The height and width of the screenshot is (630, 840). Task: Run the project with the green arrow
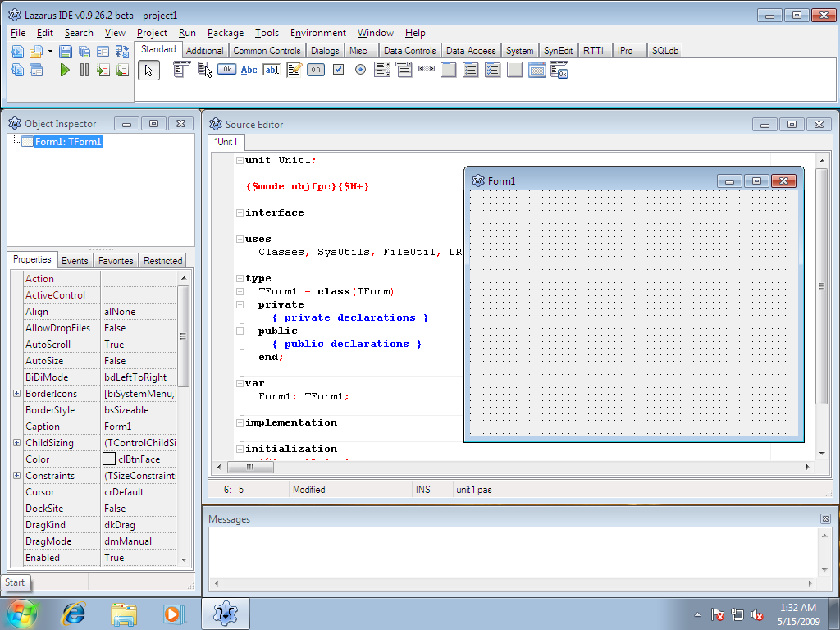pyautogui.click(x=65, y=70)
